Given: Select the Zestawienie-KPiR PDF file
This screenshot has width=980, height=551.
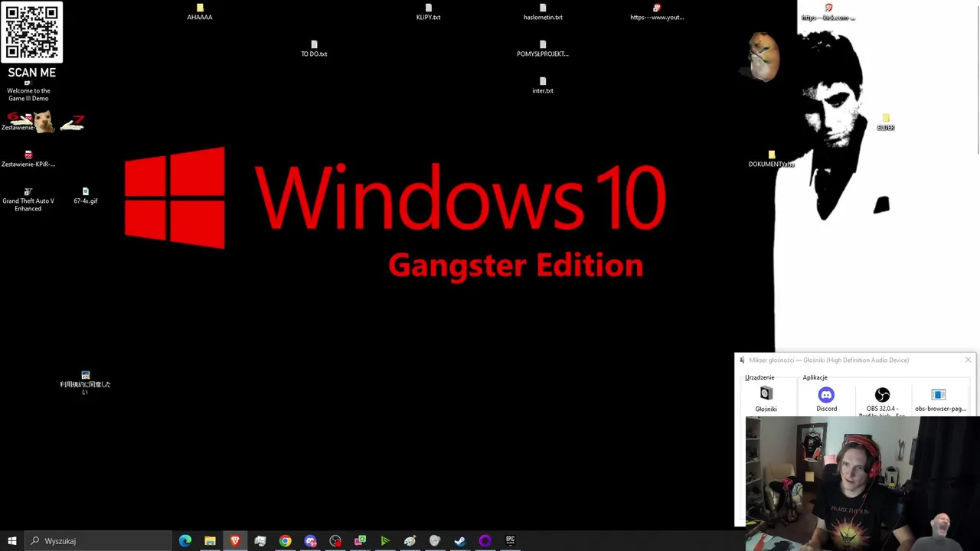Looking at the screenshot, I should pyautogui.click(x=28, y=159).
